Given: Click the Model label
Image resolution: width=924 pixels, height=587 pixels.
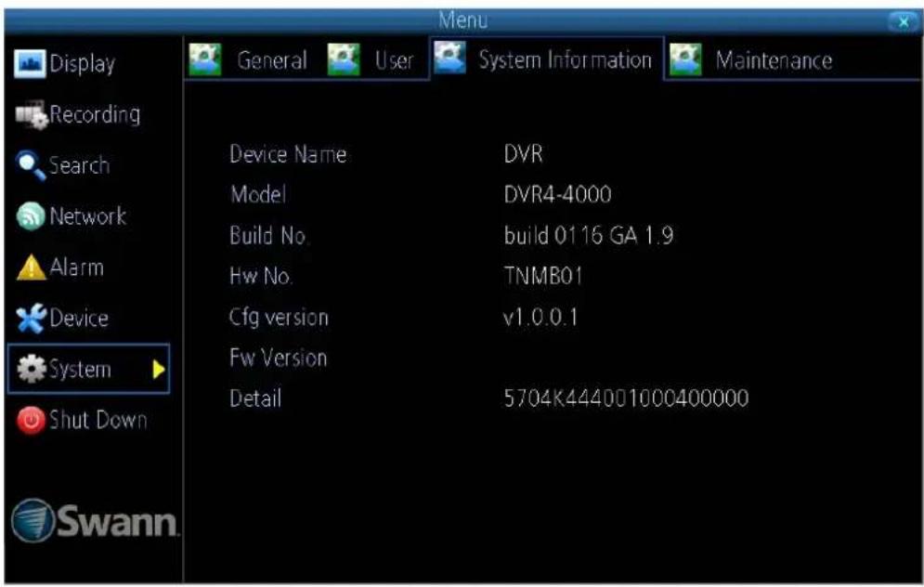Looking at the screenshot, I should coord(258,194).
